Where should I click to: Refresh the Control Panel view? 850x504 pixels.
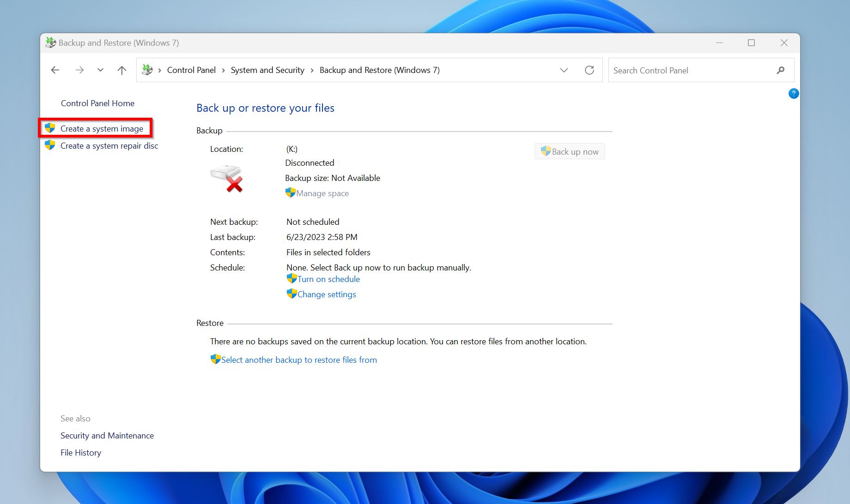(x=589, y=70)
